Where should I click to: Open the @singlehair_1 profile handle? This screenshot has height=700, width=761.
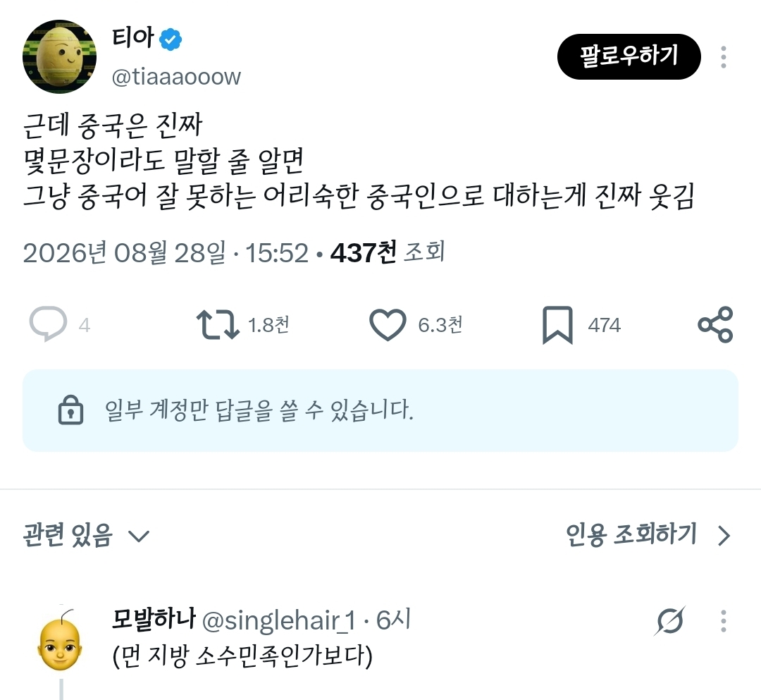(278, 620)
